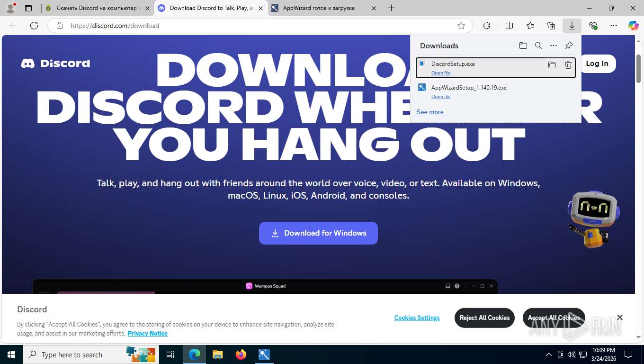Click the Discord logo
This screenshot has height=364, width=644.
tap(55, 64)
